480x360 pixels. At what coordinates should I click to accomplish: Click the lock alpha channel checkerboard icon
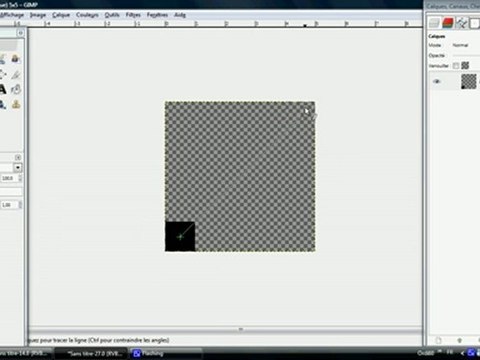pyautogui.click(x=465, y=65)
